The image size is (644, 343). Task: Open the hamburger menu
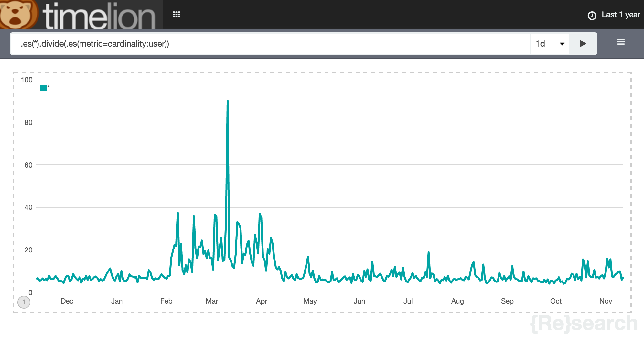coord(621,42)
